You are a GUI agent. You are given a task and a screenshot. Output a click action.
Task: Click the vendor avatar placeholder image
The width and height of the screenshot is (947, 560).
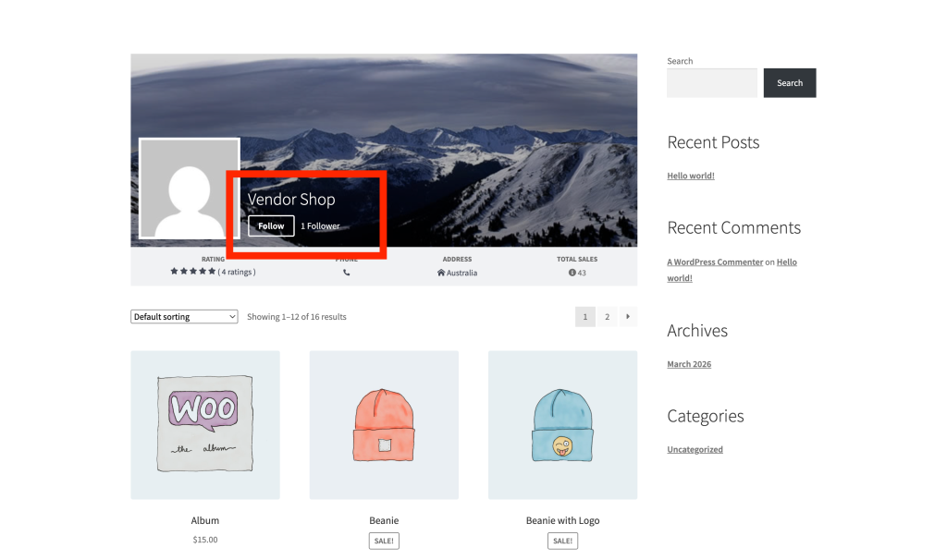tap(189, 189)
